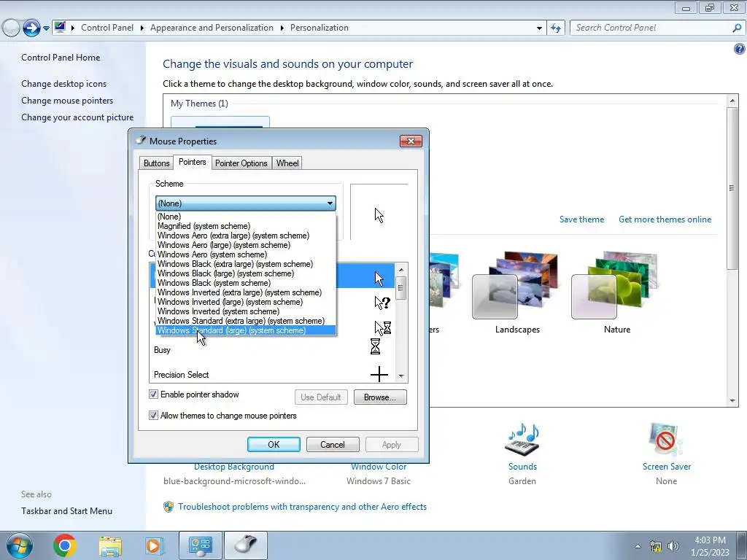Choose Windows Aero (extra large) scheme

246,236
